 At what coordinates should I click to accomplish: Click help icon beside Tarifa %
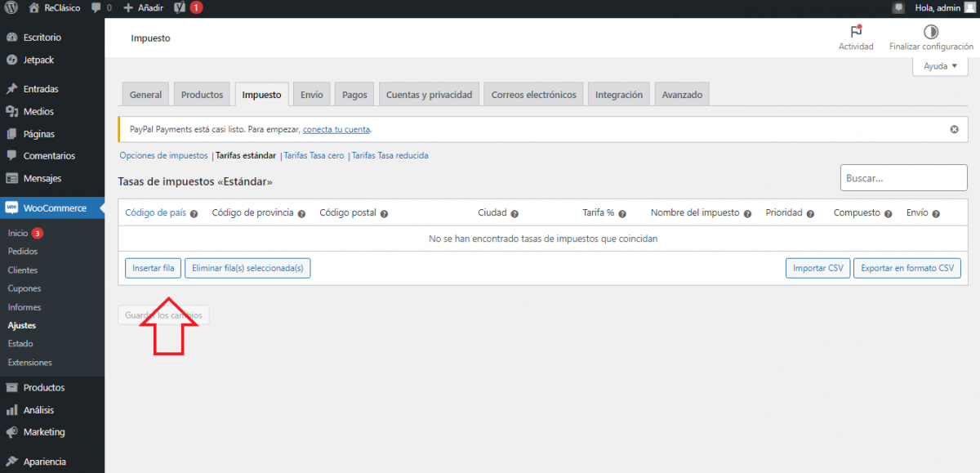click(622, 213)
